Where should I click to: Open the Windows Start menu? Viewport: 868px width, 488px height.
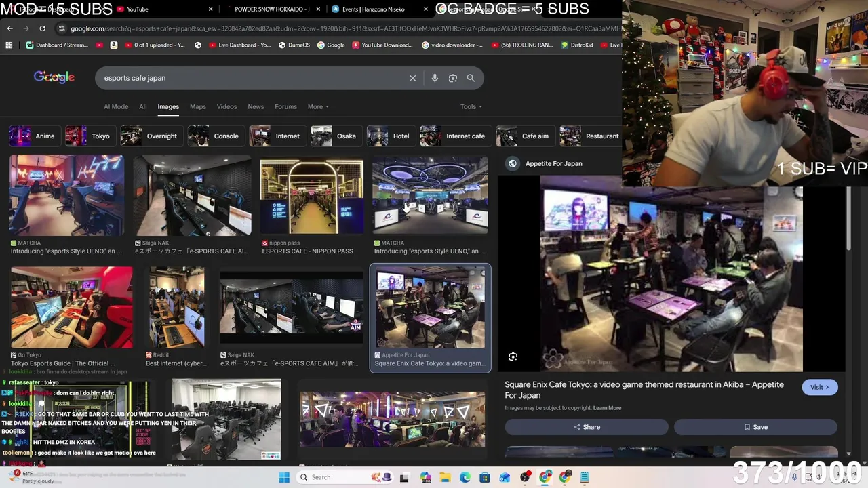tap(284, 477)
